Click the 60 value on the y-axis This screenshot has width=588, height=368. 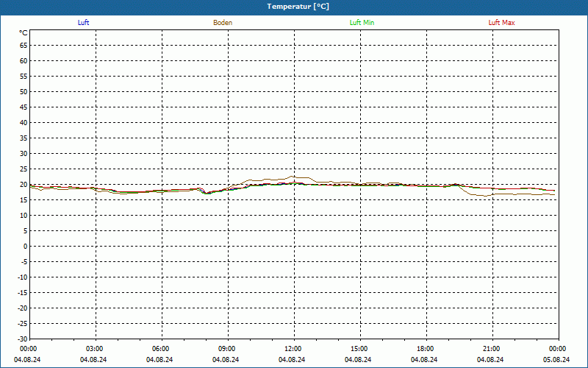pyautogui.click(x=24, y=61)
